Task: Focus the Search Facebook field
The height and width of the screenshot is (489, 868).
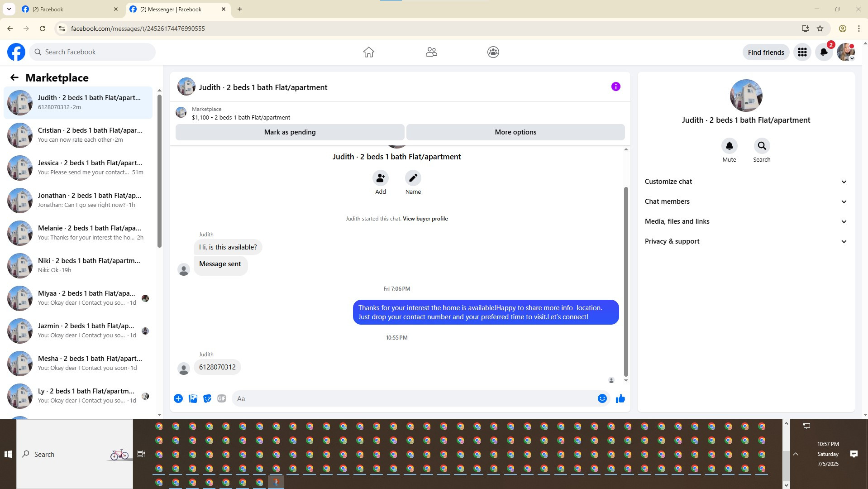Action: pyautogui.click(x=92, y=52)
